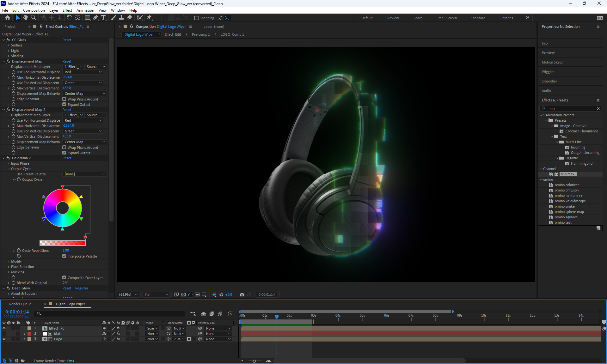
Task: Open the Composition menu
Action: pos(34,10)
